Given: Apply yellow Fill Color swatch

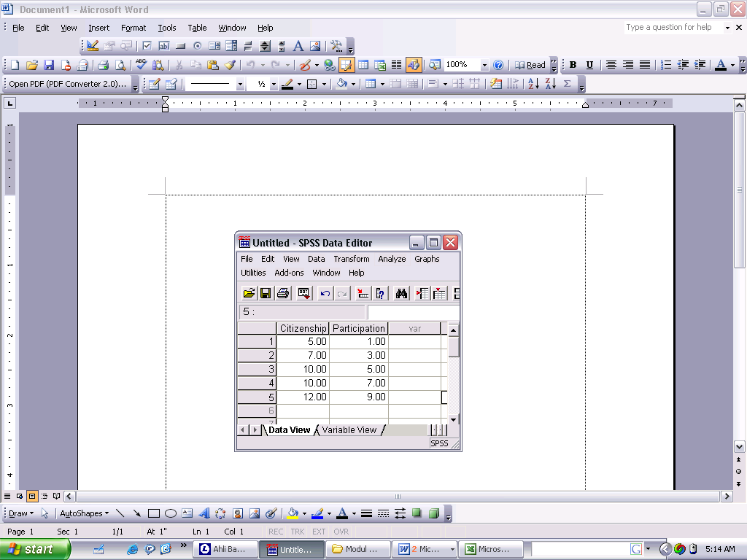Looking at the screenshot, I should pyautogui.click(x=293, y=513).
